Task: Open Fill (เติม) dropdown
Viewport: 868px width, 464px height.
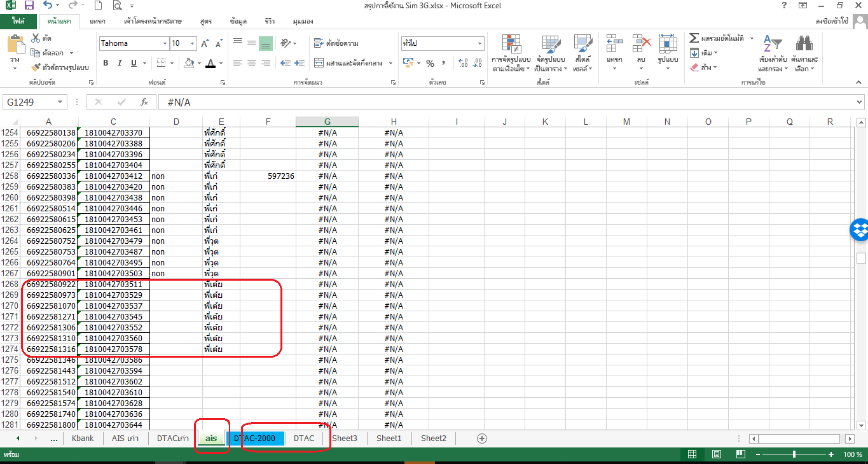Action: (704, 53)
